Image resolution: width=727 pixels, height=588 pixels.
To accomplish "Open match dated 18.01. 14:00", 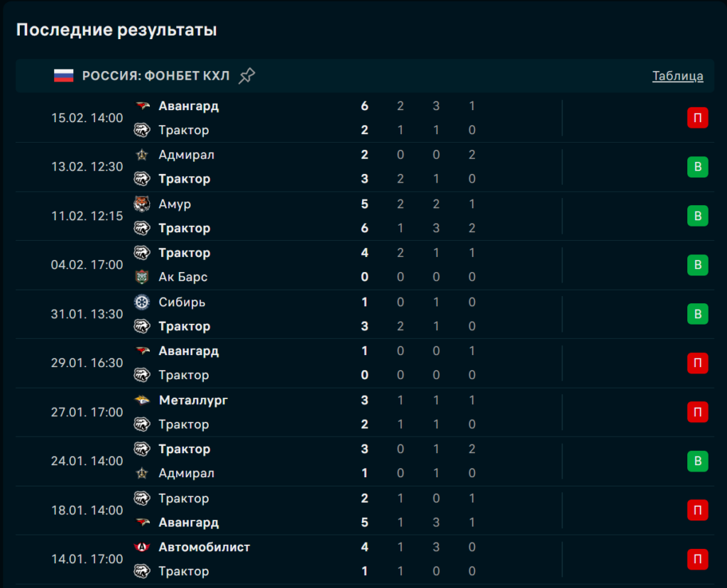I will point(87,510).
